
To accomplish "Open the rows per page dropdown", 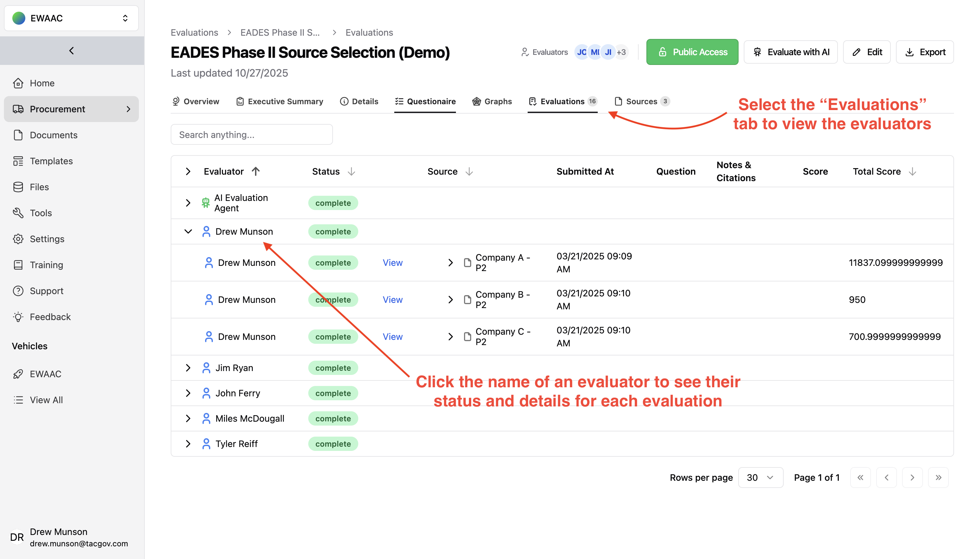I will click(760, 477).
